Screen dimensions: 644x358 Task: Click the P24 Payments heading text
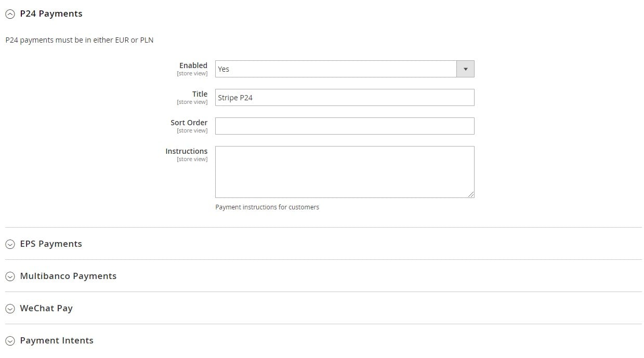click(x=51, y=14)
